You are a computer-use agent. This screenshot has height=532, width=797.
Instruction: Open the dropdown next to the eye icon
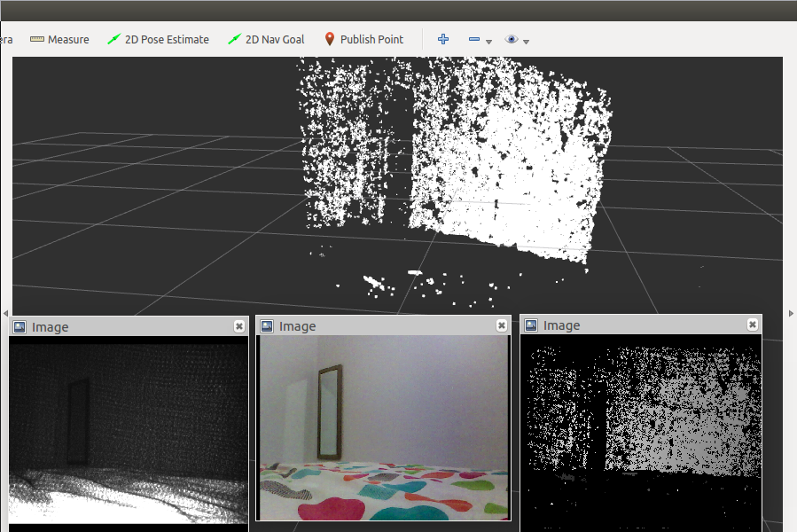click(x=525, y=41)
